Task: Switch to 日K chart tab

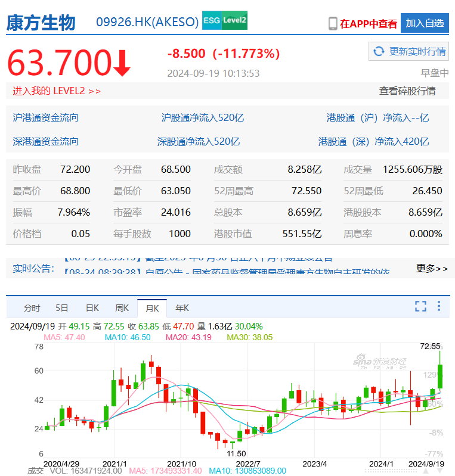Action: 92,308
